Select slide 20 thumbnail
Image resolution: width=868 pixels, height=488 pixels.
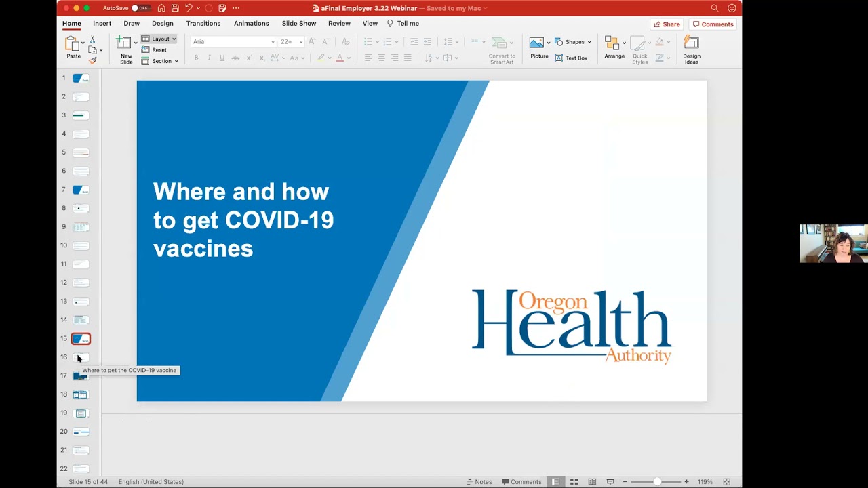81,432
